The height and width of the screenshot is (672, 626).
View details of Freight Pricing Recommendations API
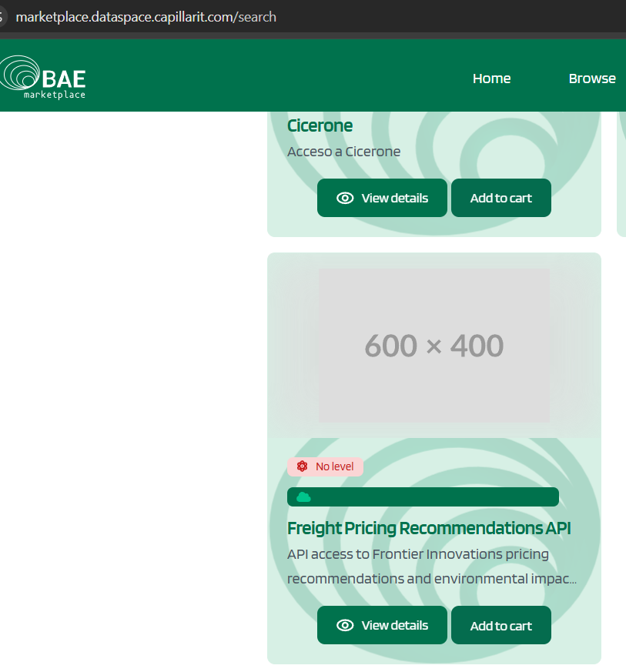tap(382, 625)
